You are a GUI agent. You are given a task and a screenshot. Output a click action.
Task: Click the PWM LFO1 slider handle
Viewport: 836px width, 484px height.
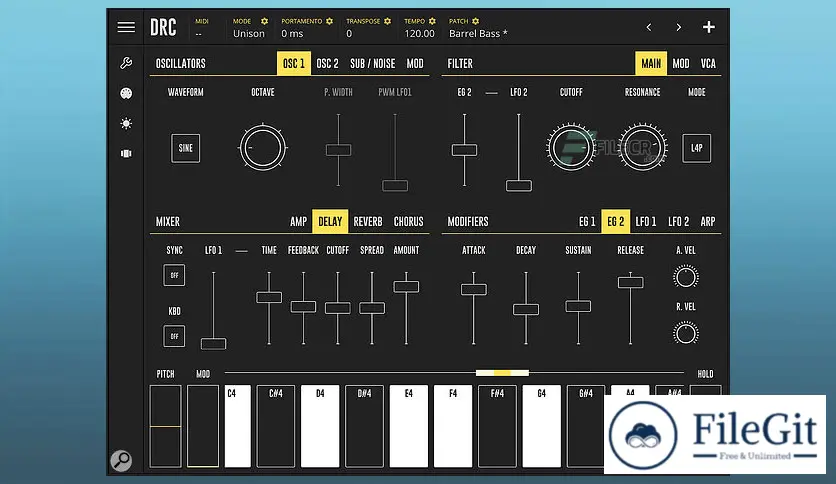395,186
